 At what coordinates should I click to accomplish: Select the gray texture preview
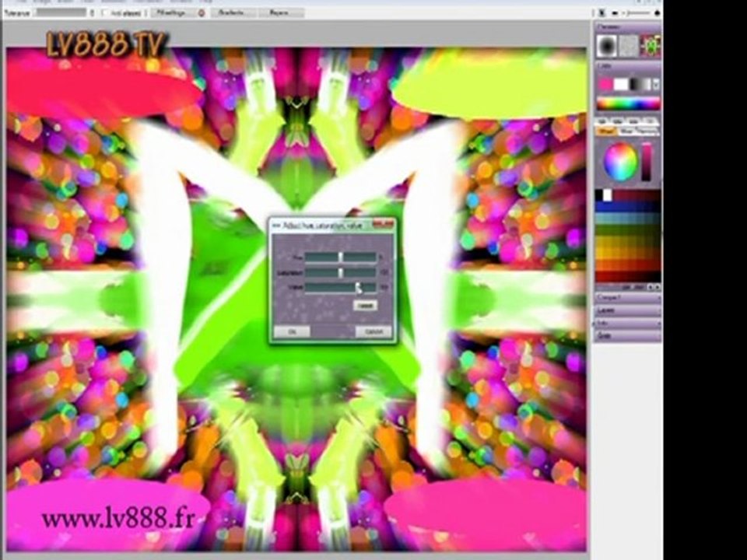(x=629, y=46)
